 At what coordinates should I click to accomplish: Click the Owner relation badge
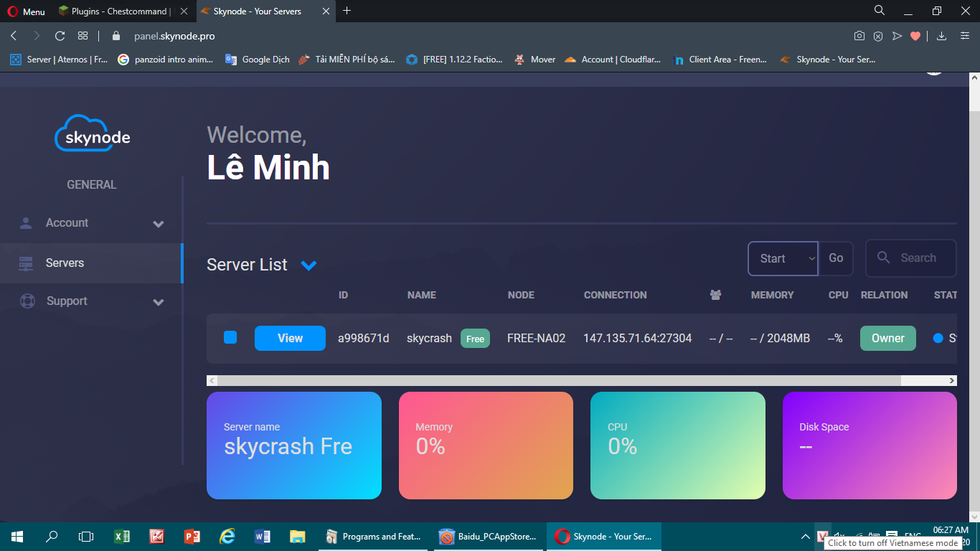click(x=888, y=338)
